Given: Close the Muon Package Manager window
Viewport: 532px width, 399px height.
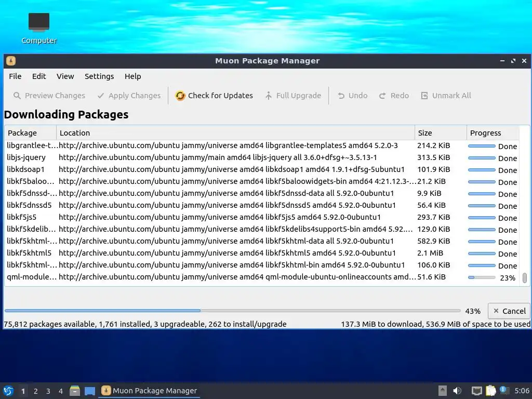Looking at the screenshot, I should (524, 61).
